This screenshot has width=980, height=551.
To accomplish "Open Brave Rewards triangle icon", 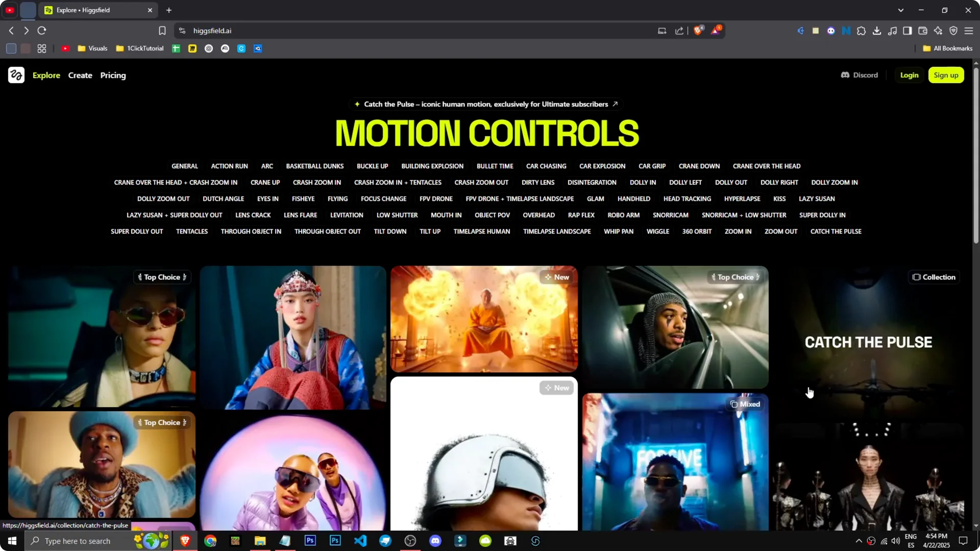I will pos(716,30).
